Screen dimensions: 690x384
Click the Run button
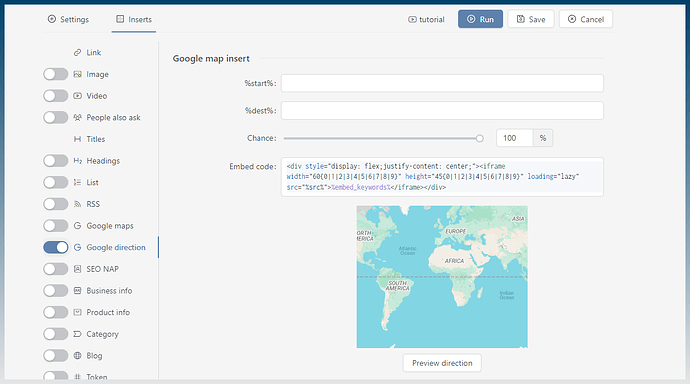(480, 19)
